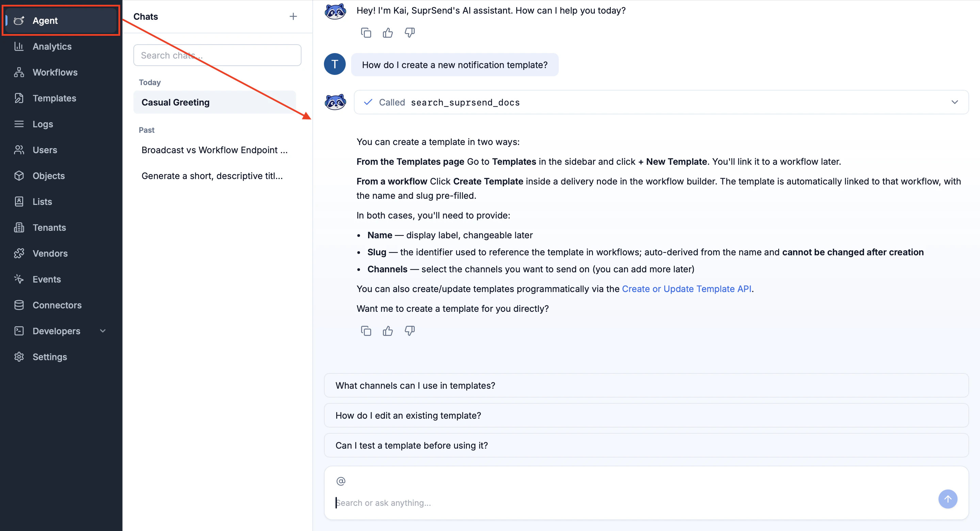This screenshot has width=980, height=531.
Task: Open the Casual Greeting chat
Action: pos(215,102)
